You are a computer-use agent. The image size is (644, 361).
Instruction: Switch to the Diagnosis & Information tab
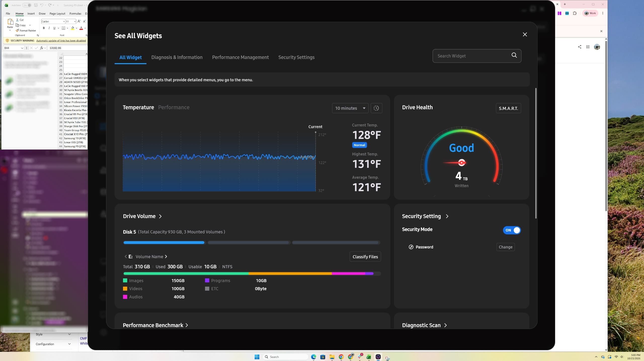[x=177, y=57]
